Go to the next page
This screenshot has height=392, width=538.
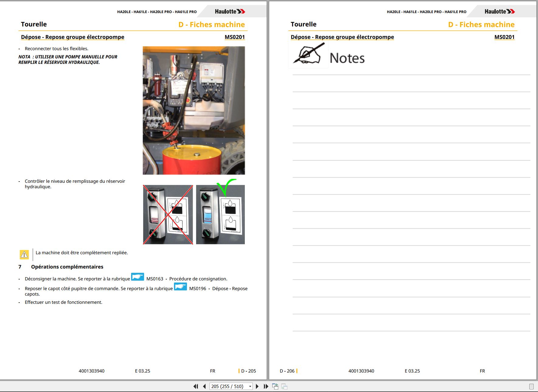pyautogui.click(x=257, y=386)
